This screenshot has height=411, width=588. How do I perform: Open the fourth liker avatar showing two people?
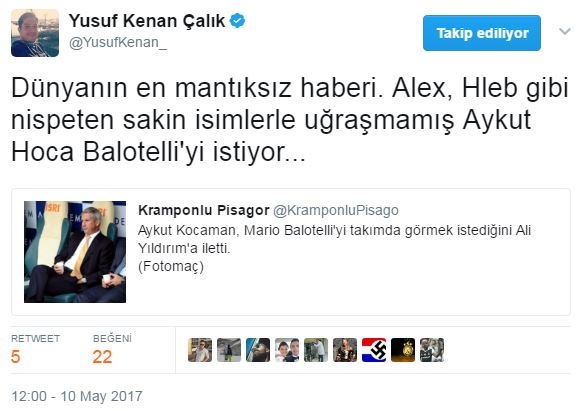(x=287, y=350)
